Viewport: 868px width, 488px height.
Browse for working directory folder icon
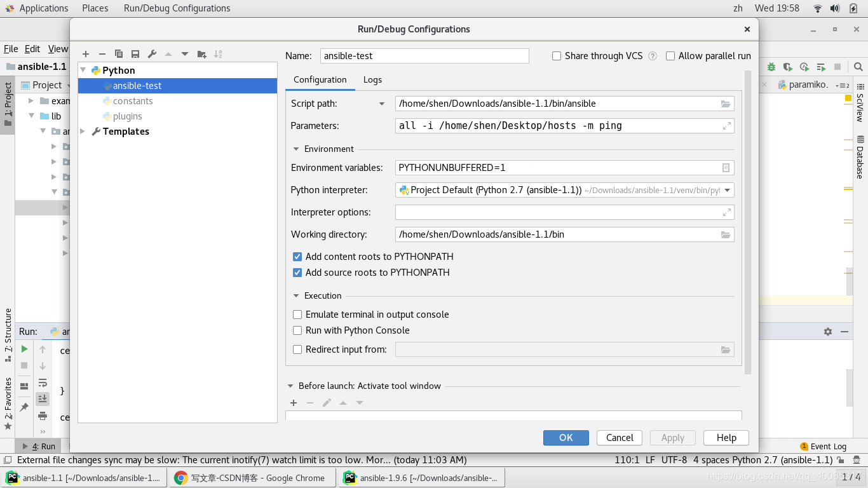pos(726,234)
